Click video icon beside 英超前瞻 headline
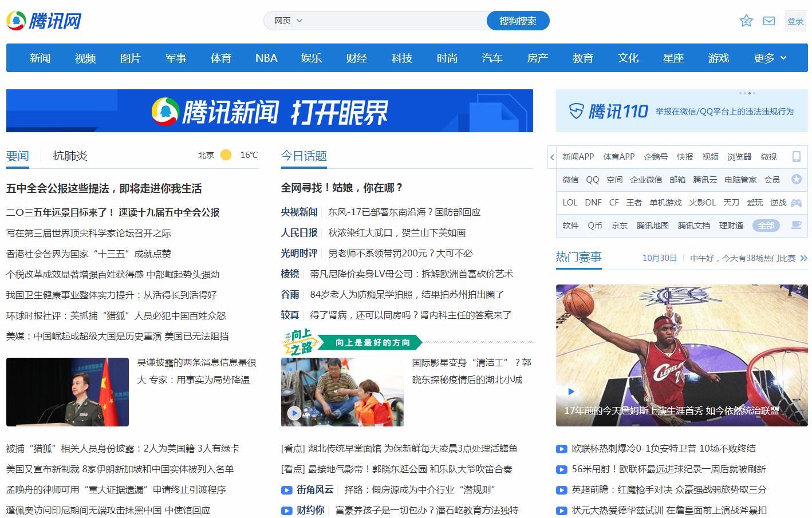Screen dimensions: 812x518 point(562,490)
